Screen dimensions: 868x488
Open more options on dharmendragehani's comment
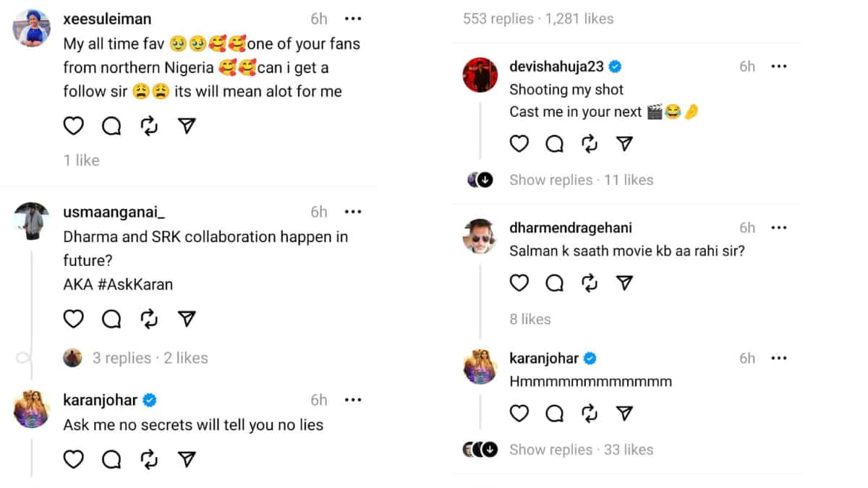click(778, 228)
